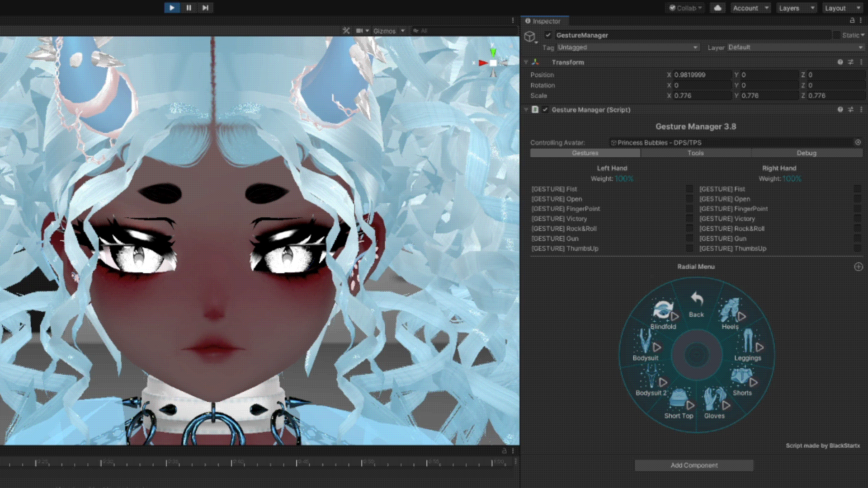This screenshot has height=488, width=868.
Task: Toggle left hand [GESTURE] ThumbsUp checkbox
Action: [x=689, y=249]
